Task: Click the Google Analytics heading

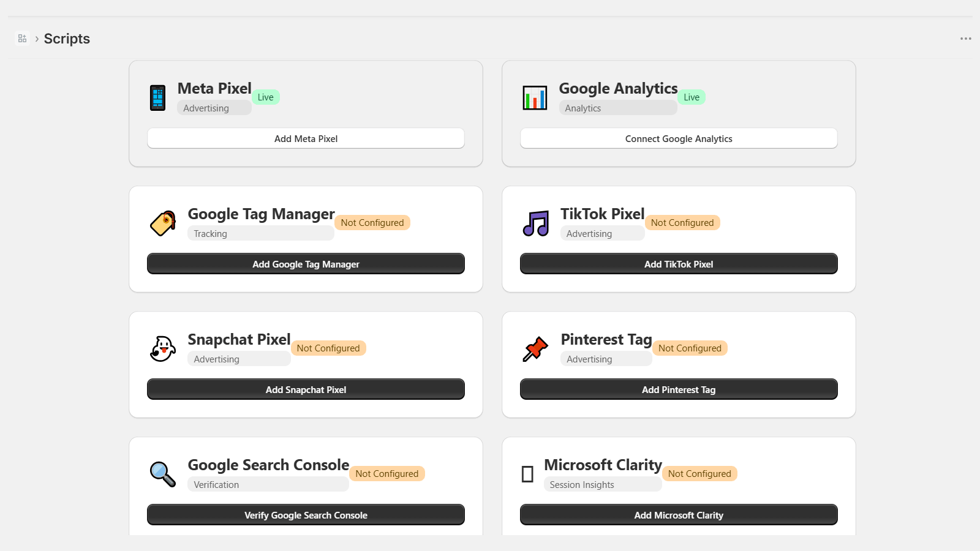Action: [618, 88]
